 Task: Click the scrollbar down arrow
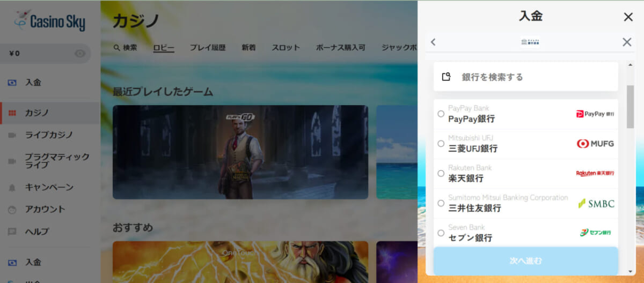tap(631, 272)
